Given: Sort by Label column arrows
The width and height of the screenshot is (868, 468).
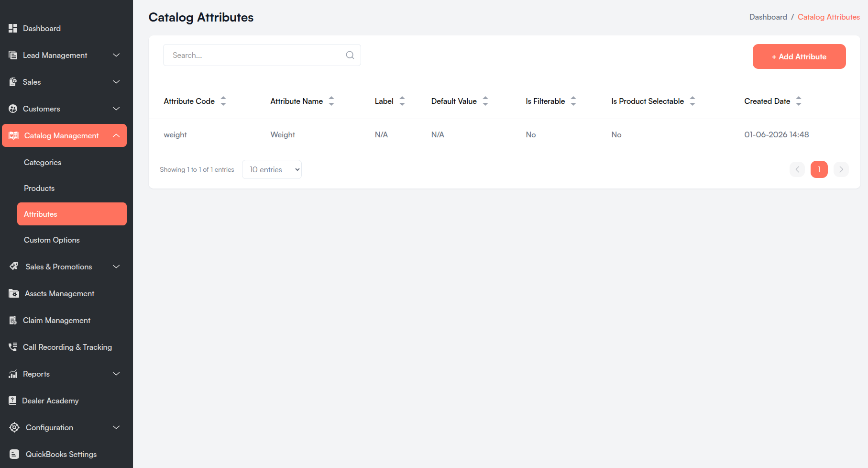Looking at the screenshot, I should (402, 101).
